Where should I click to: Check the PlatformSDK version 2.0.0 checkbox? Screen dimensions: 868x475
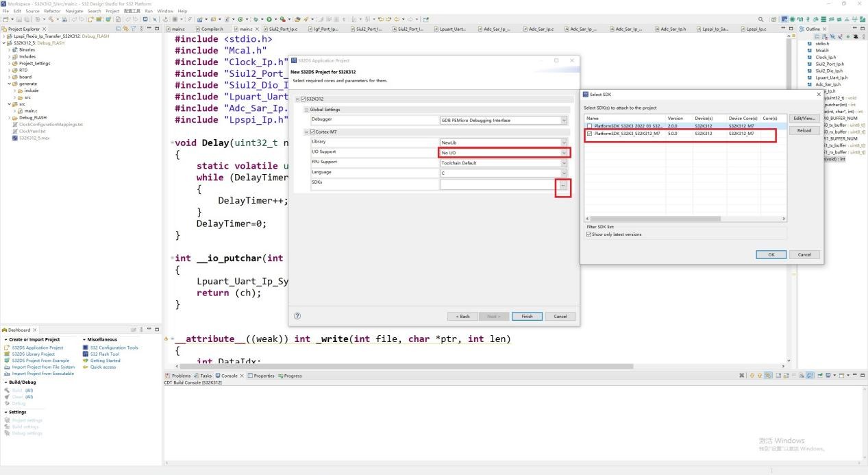click(588, 126)
